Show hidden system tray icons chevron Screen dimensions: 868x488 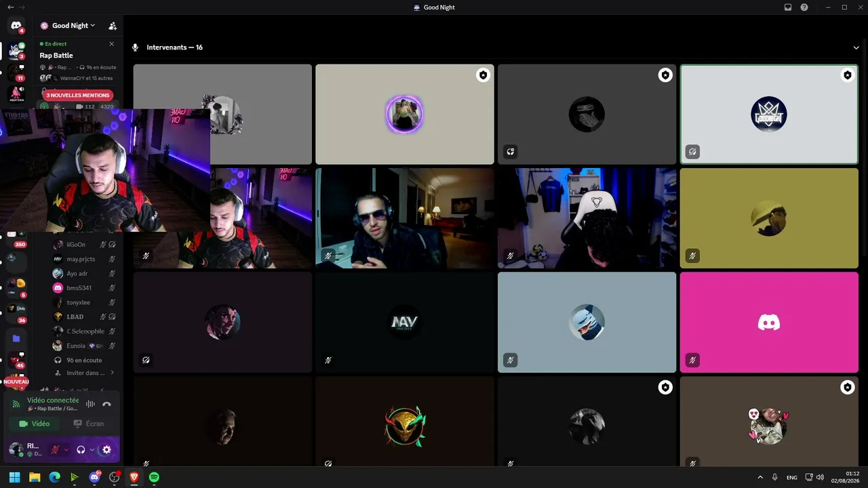tap(759, 477)
